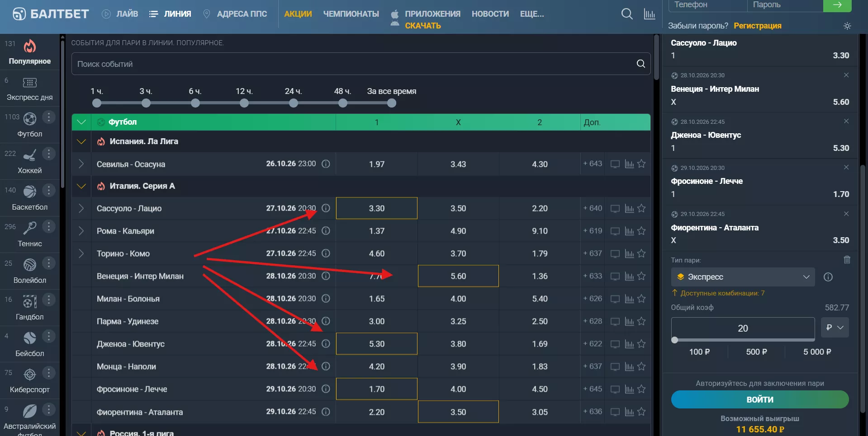Screen dimensions: 868x436
Task: Clear betslip with trash icon
Action: click(x=847, y=260)
